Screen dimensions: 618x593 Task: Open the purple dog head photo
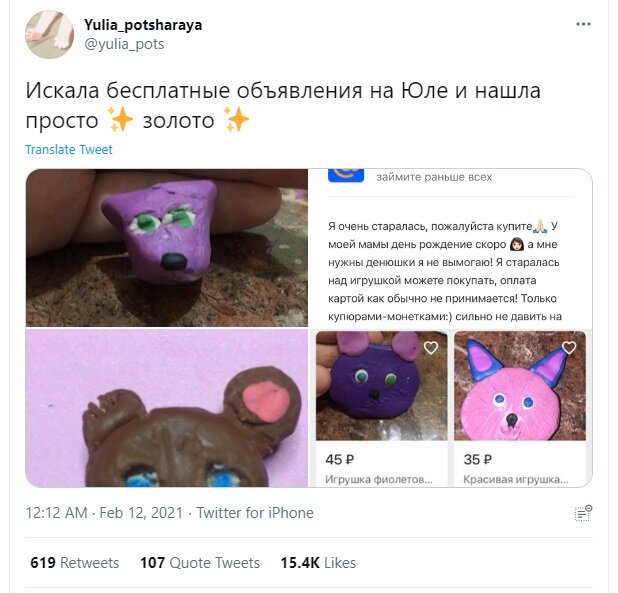(166, 247)
